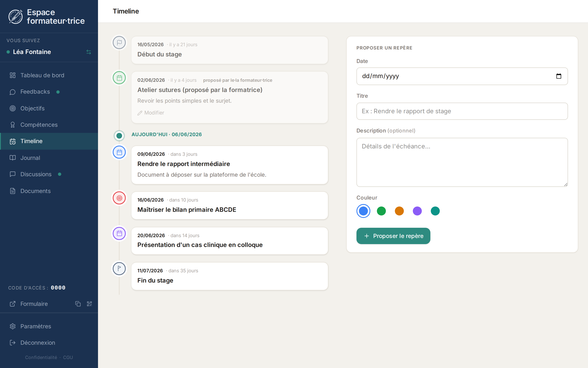Image resolution: width=588 pixels, height=368 pixels.
Task: Select the purple color swatch
Action: coord(417,211)
